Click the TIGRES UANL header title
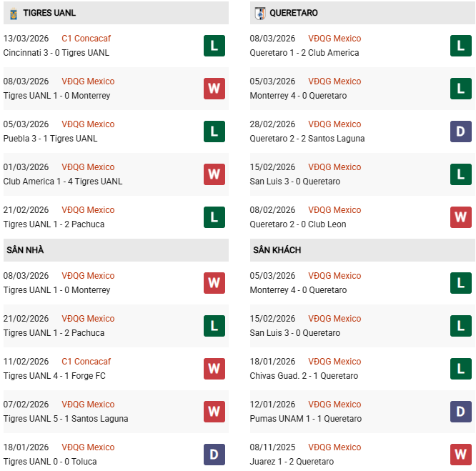 point(49,13)
